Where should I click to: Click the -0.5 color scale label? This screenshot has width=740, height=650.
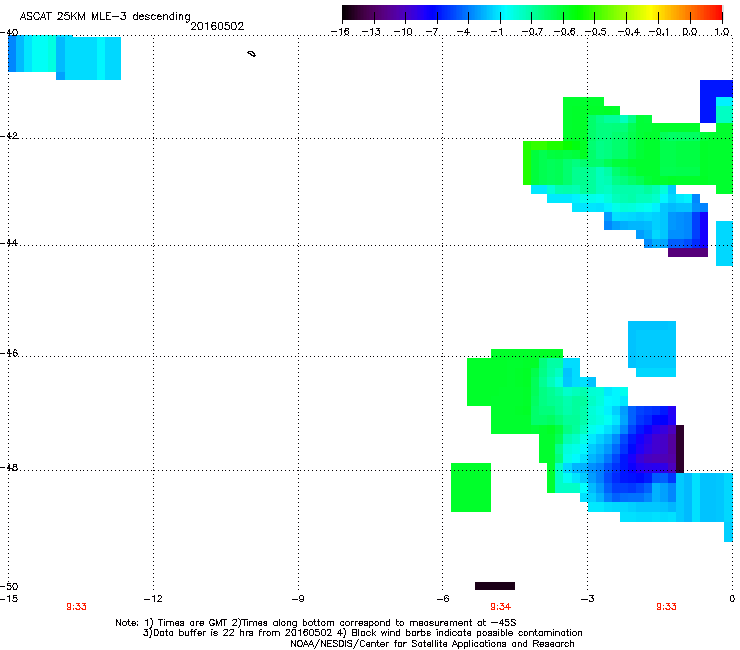[x=596, y=32]
